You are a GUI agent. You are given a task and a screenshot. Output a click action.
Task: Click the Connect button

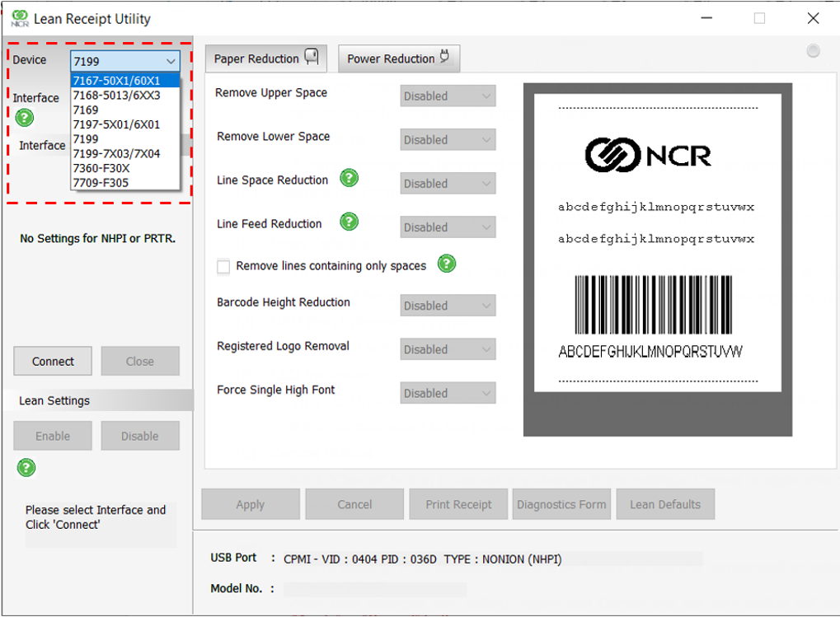(53, 361)
